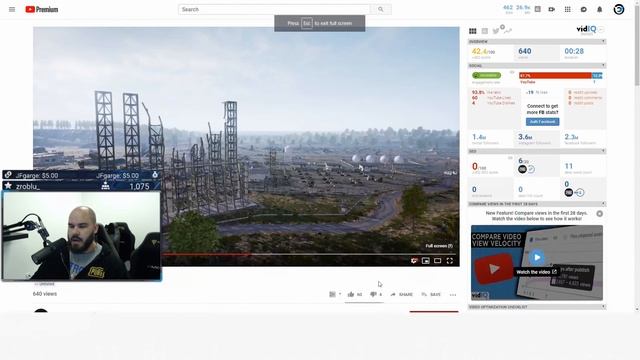Go to YouTube Premium home logo
The width and height of the screenshot is (640, 360).
pos(42,9)
